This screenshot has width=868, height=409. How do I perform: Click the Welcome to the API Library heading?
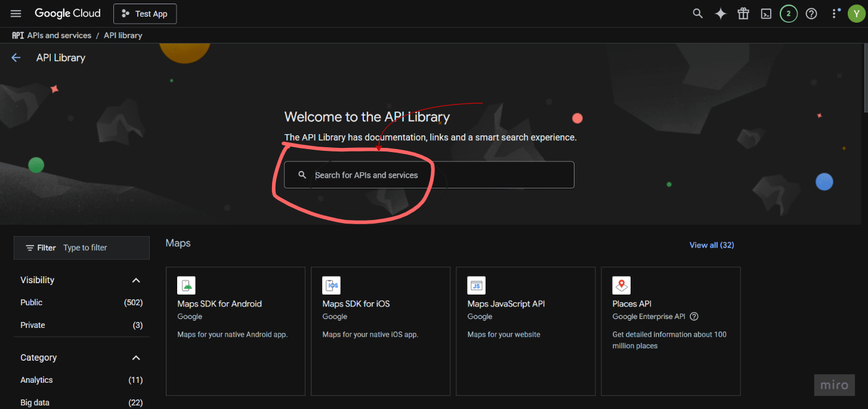[367, 117]
